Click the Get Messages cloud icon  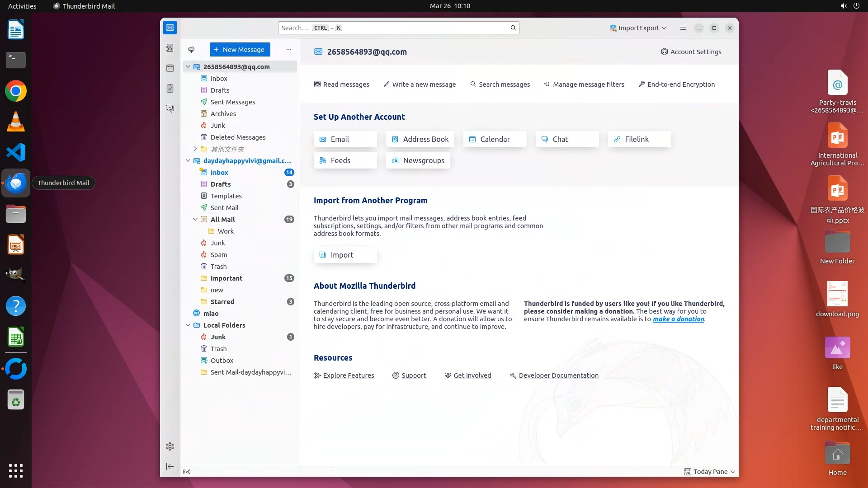(191, 50)
